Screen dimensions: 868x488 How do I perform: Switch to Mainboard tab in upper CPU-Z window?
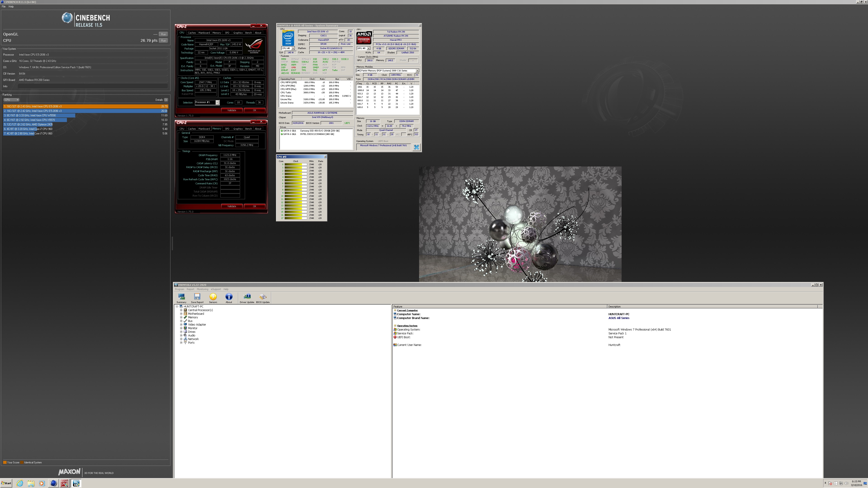click(x=204, y=33)
